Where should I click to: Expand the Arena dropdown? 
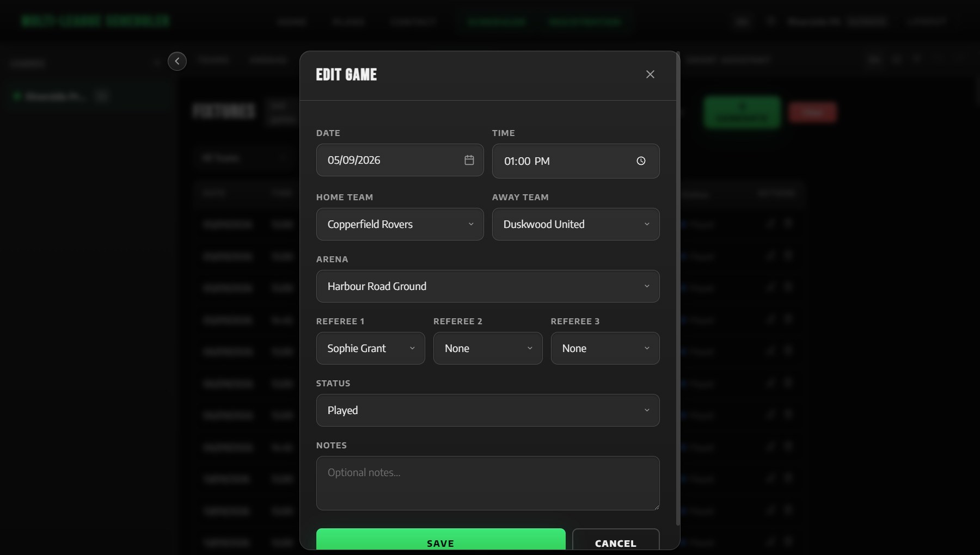[x=488, y=286]
